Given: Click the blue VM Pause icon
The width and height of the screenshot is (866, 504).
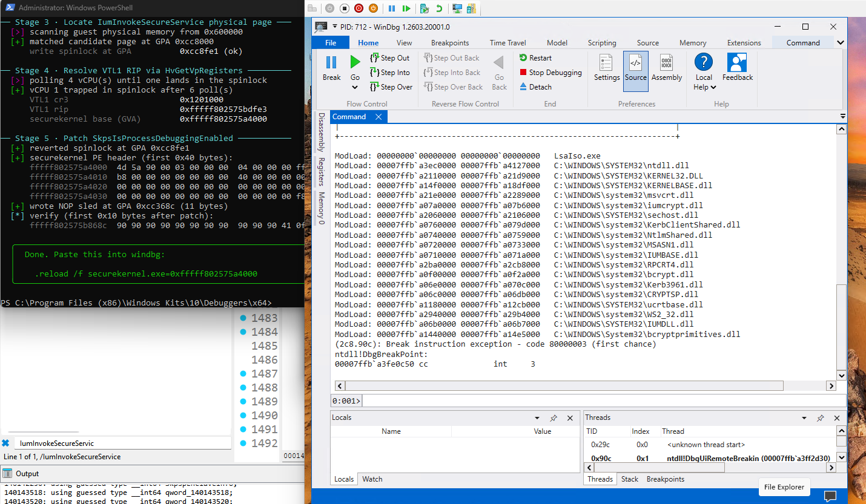Looking at the screenshot, I should click(392, 8).
